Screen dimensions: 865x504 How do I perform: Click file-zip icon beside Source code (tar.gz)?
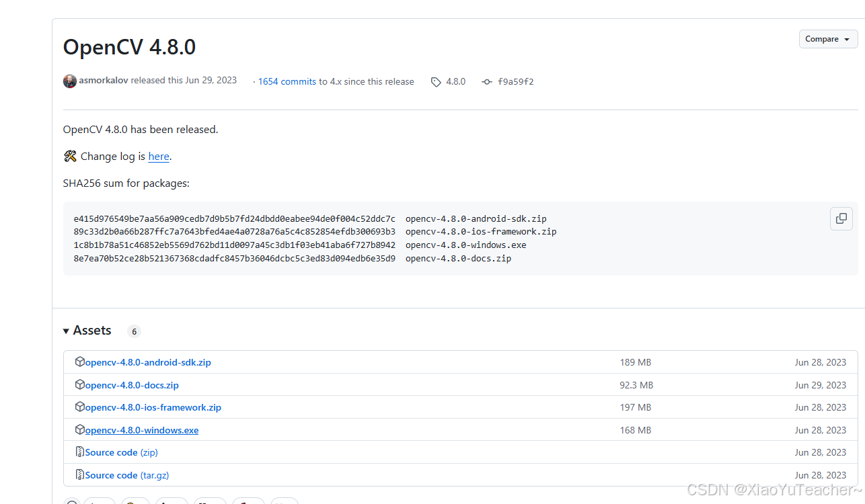coord(80,474)
